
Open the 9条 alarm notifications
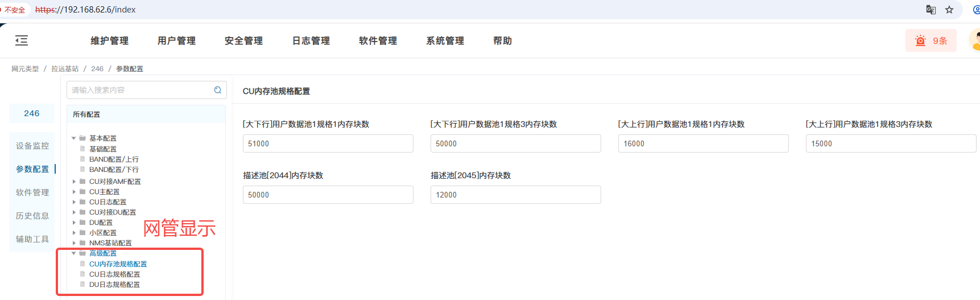(x=931, y=41)
